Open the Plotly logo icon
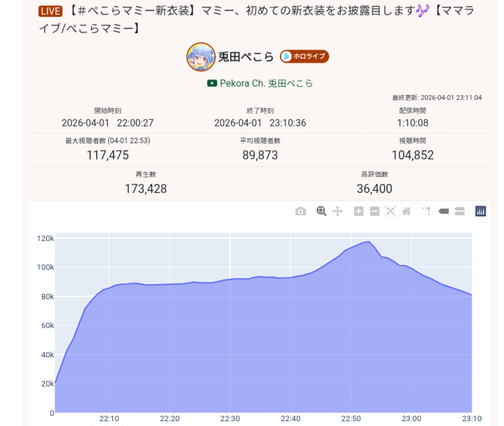 480,211
